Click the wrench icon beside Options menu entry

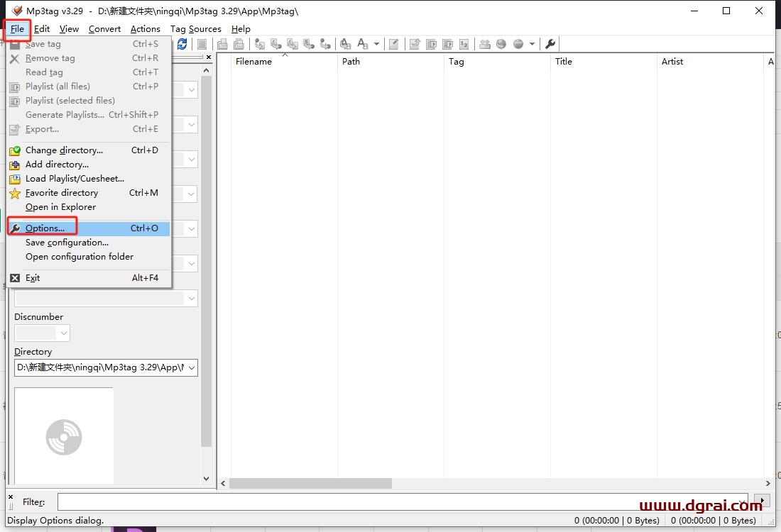pos(15,228)
